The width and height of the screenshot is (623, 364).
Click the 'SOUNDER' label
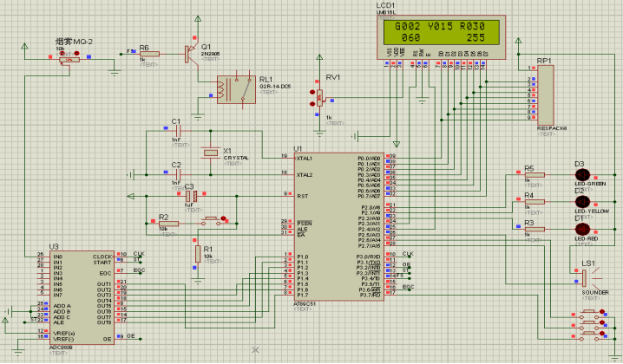tap(594, 293)
